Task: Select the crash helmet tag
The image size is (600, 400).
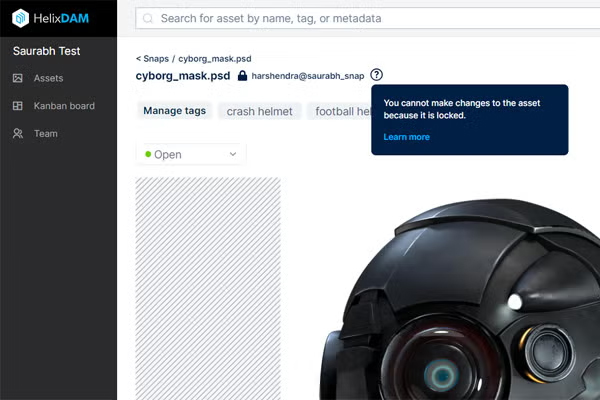Action: [x=259, y=111]
